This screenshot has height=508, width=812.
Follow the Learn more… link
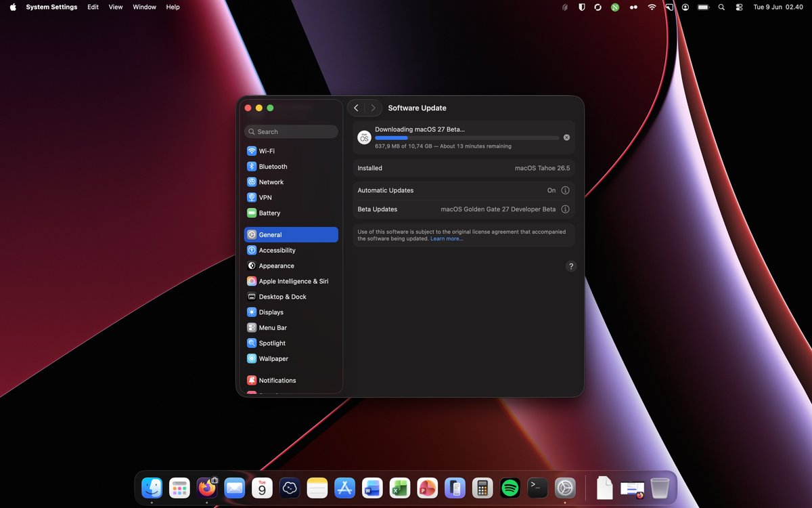[447, 239]
